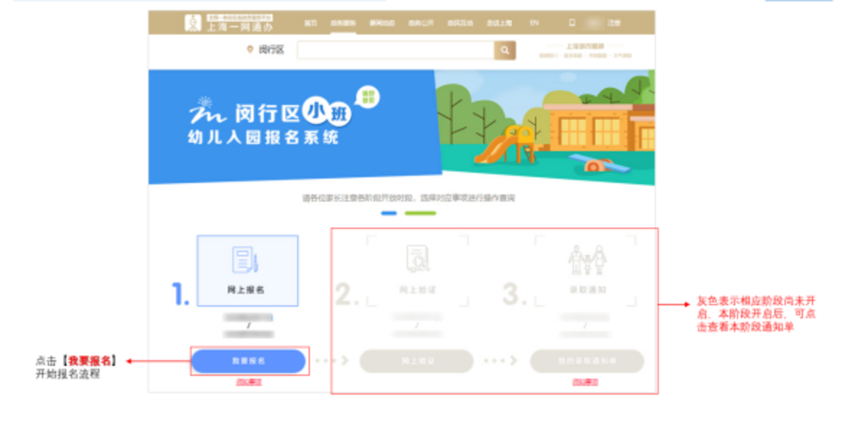The image size is (868, 422).
Task: Click the search magnifier icon
Action: click(x=504, y=49)
